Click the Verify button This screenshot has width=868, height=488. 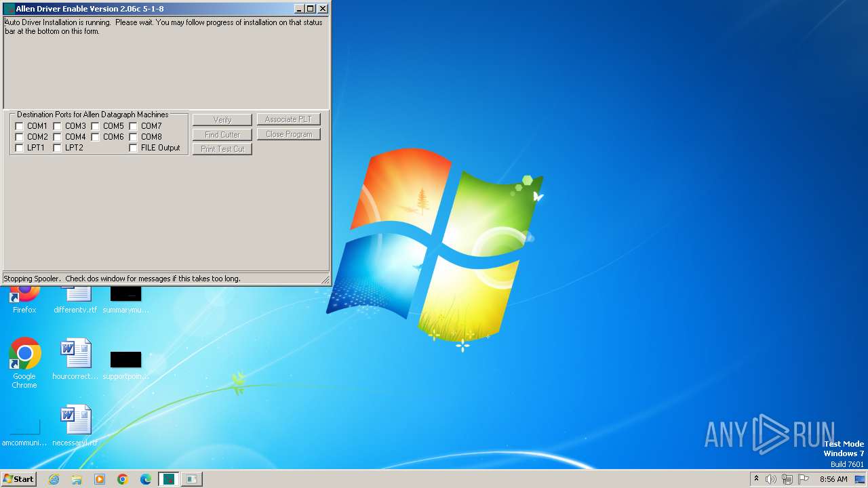pos(222,120)
